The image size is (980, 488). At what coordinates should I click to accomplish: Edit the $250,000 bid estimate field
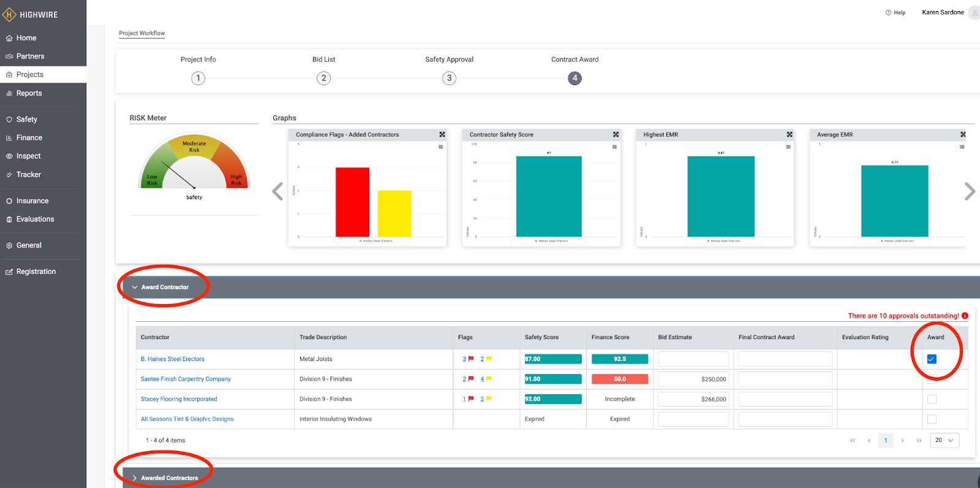tap(693, 379)
